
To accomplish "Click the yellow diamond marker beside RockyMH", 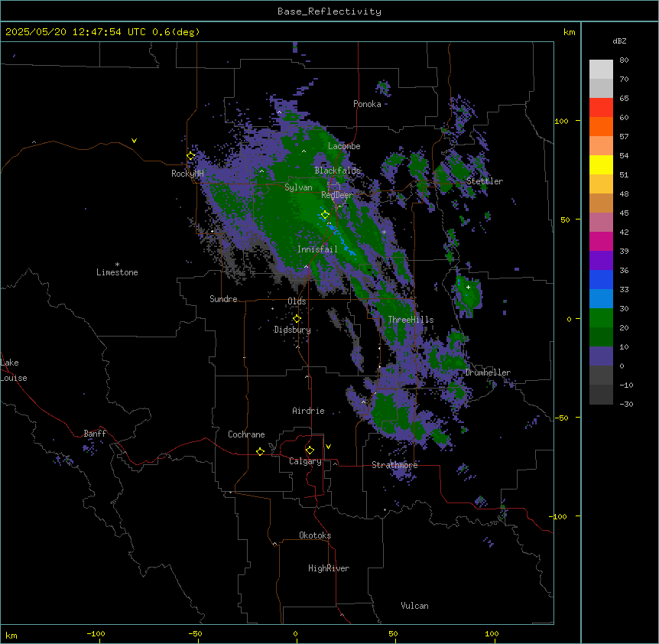I will click(191, 156).
